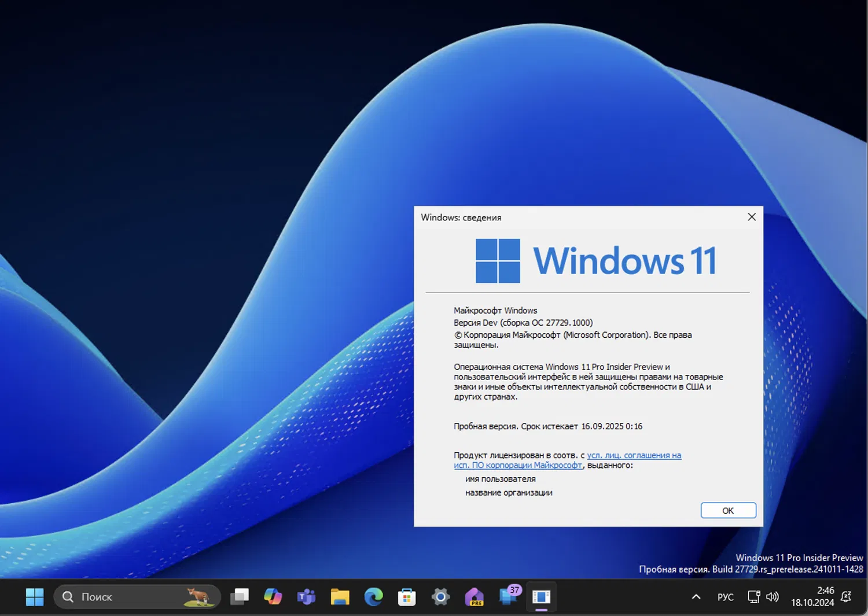
Task: Open Task View from the taskbar
Action: 240,596
